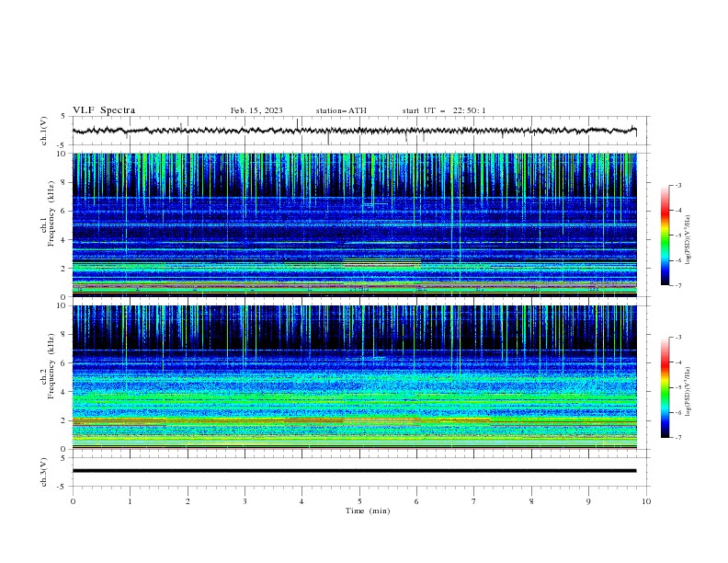Click the flat ch.3 voltage trace
The height and width of the screenshot is (563, 728).
354,471
